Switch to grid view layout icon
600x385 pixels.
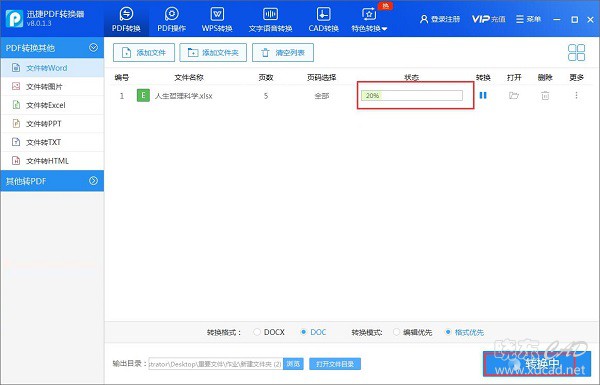pos(576,52)
